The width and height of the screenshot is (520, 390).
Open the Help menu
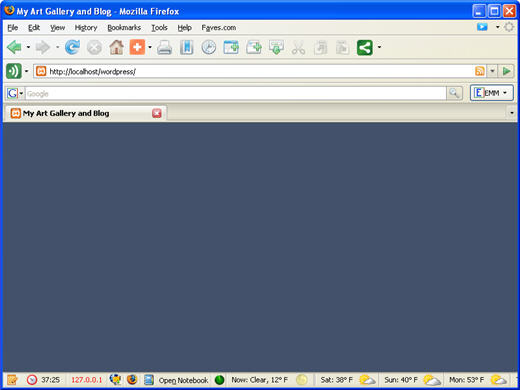click(x=184, y=28)
